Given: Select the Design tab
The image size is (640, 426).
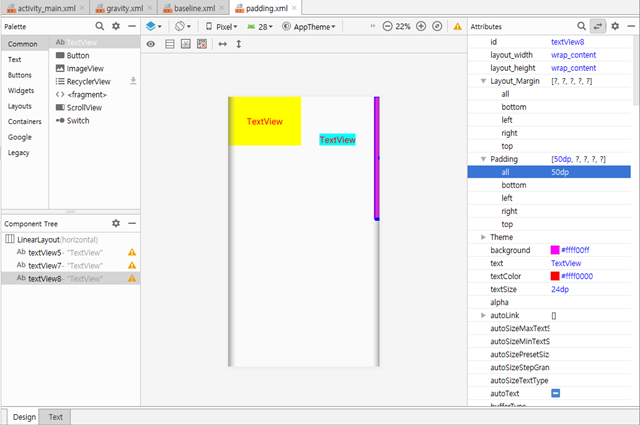Looking at the screenshot, I should coord(24,417).
